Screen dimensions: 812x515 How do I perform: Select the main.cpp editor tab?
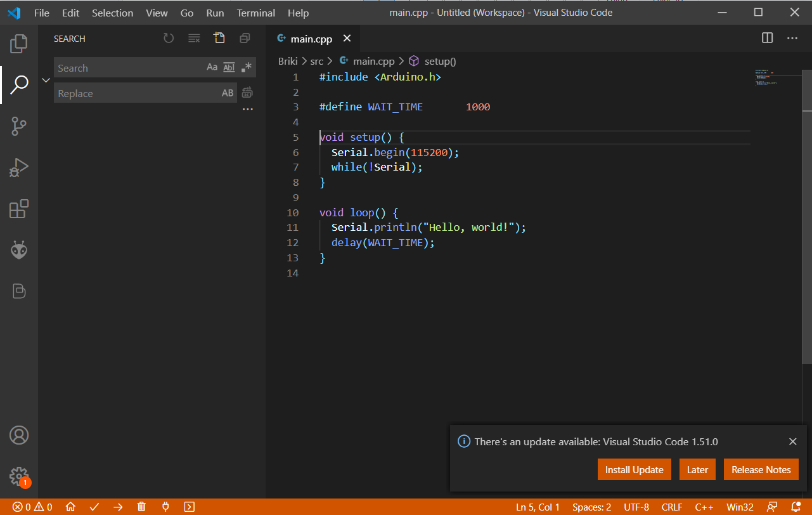(x=312, y=39)
